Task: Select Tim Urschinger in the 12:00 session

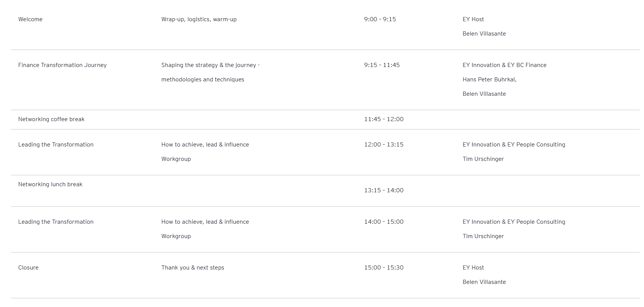Action: click(483, 159)
